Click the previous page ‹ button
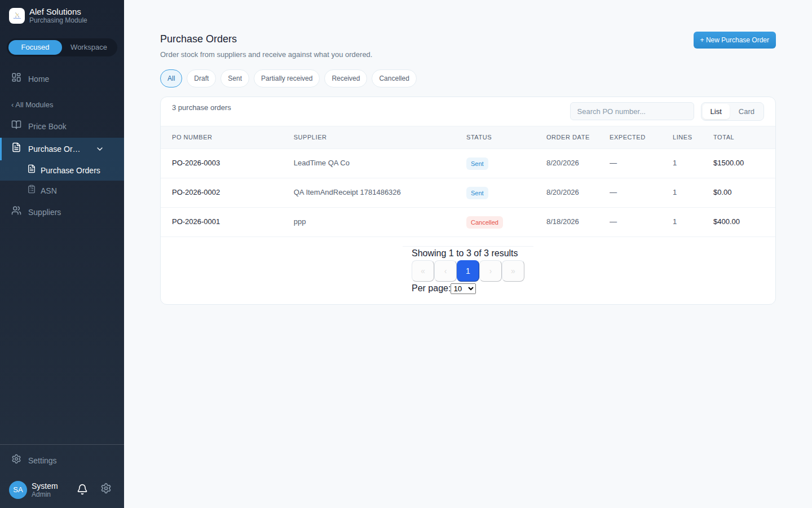812x508 pixels. (445, 271)
